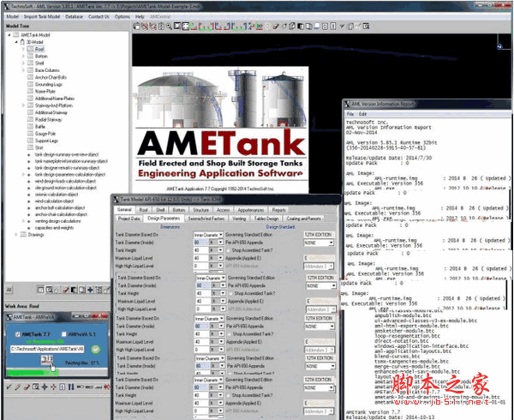The image size is (514, 420).
Task: Click the checkmark icon in top viewport toolbar
Action: (x=342, y=27)
